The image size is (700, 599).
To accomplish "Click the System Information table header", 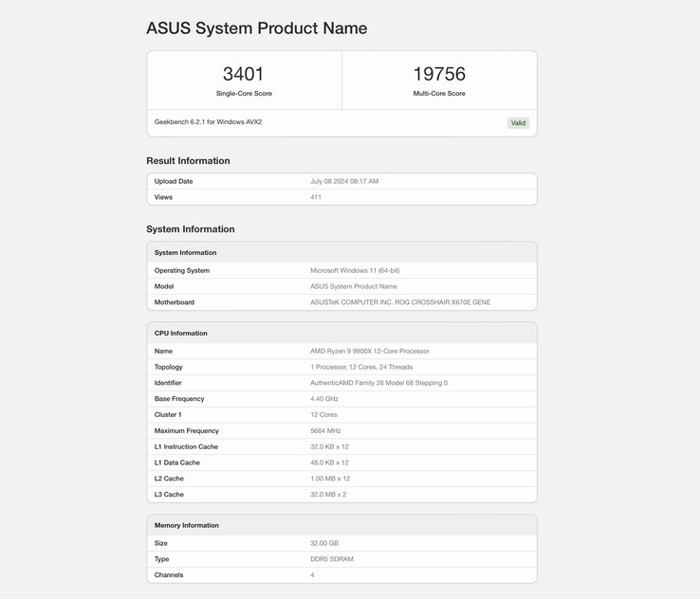I will click(x=186, y=253).
